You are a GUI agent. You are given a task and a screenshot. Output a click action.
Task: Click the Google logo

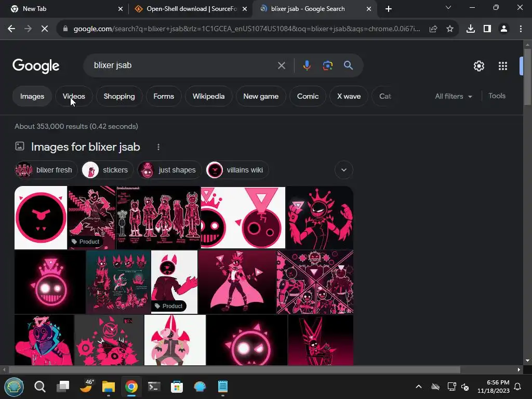(36, 65)
